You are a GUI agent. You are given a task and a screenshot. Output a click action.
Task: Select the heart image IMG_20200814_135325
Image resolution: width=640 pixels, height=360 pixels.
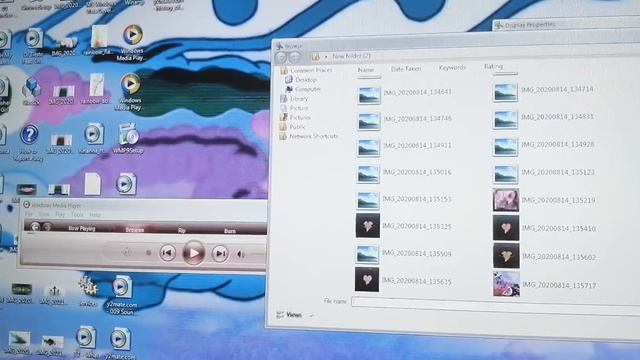click(367, 225)
